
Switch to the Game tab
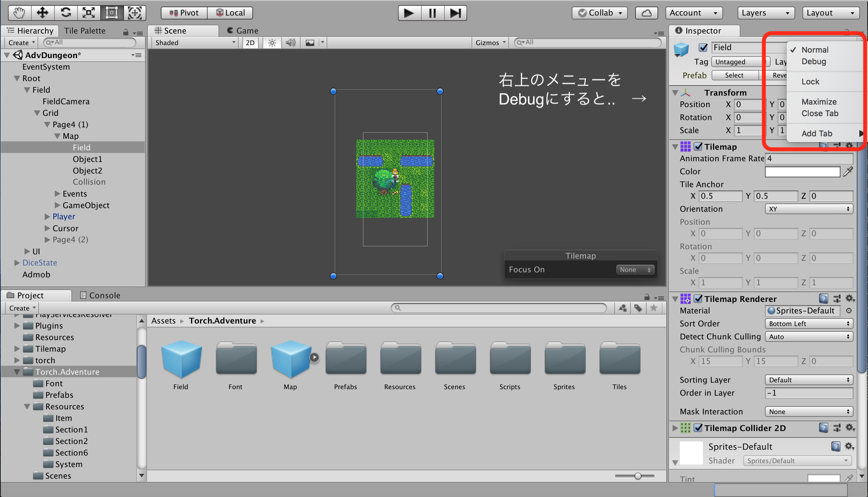pyautogui.click(x=243, y=31)
